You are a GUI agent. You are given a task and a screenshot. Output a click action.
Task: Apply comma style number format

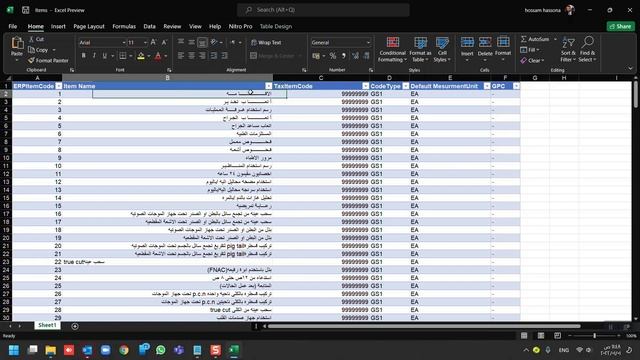coord(344,56)
